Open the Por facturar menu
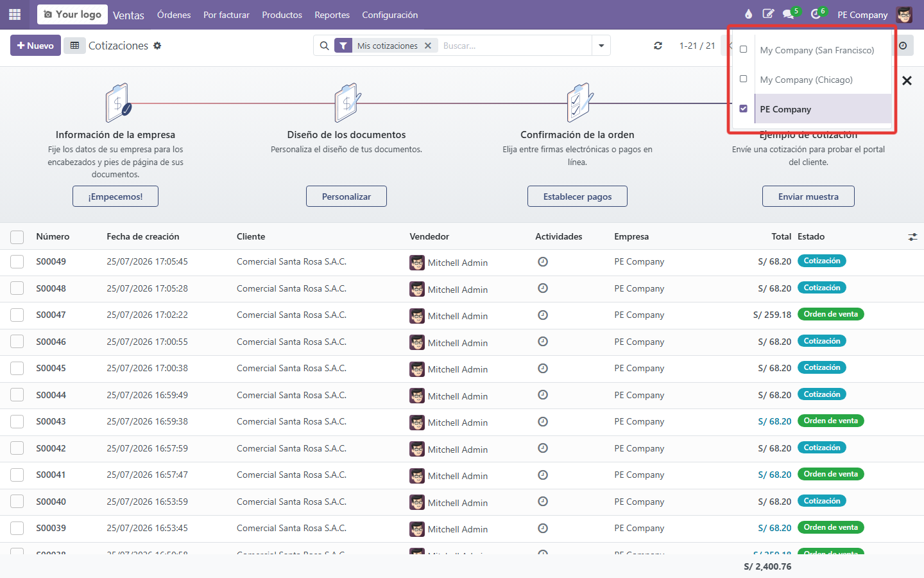 [x=227, y=15]
